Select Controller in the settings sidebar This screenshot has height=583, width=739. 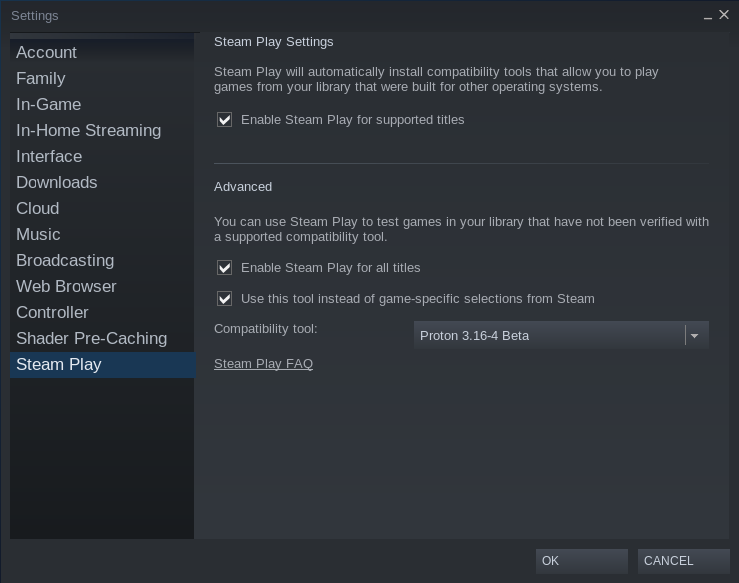click(52, 312)
